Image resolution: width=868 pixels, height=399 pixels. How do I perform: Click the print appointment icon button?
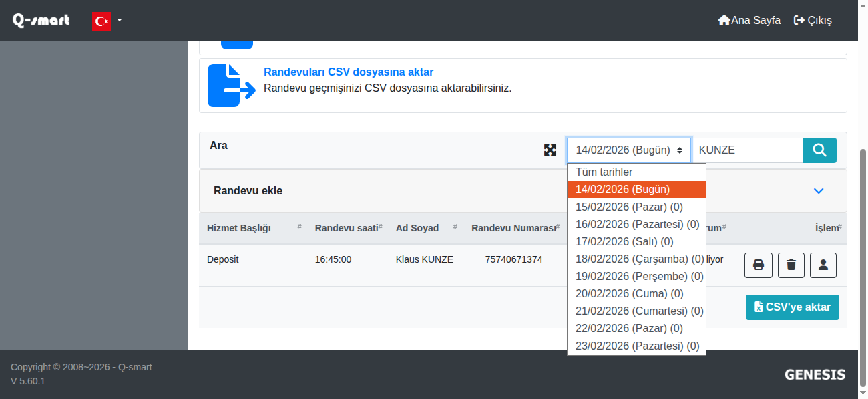coord(758,265)
